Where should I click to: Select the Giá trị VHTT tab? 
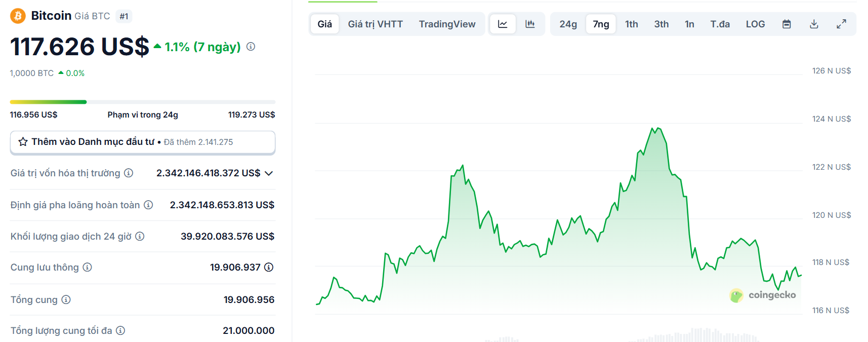(x=376, y=24)
